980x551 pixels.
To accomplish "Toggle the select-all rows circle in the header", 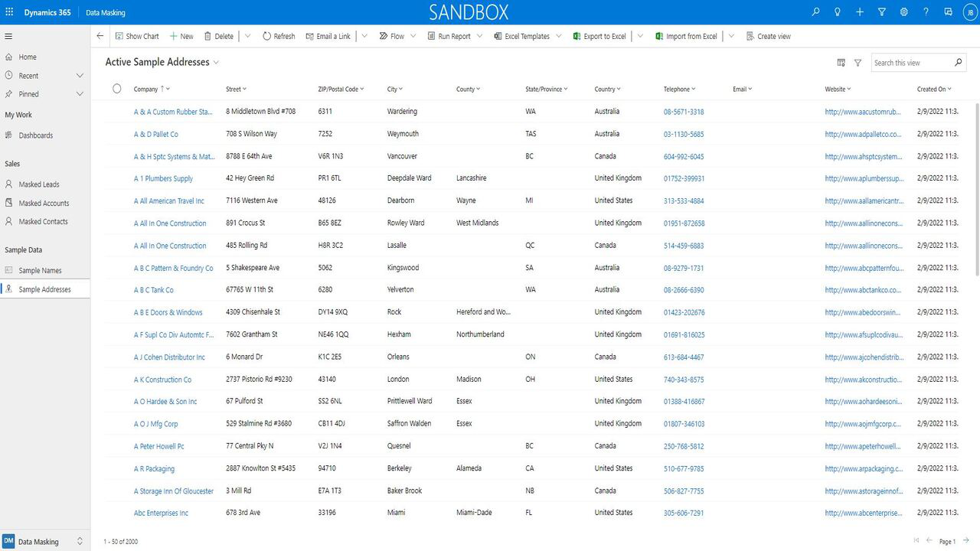I will coord(117,89).
